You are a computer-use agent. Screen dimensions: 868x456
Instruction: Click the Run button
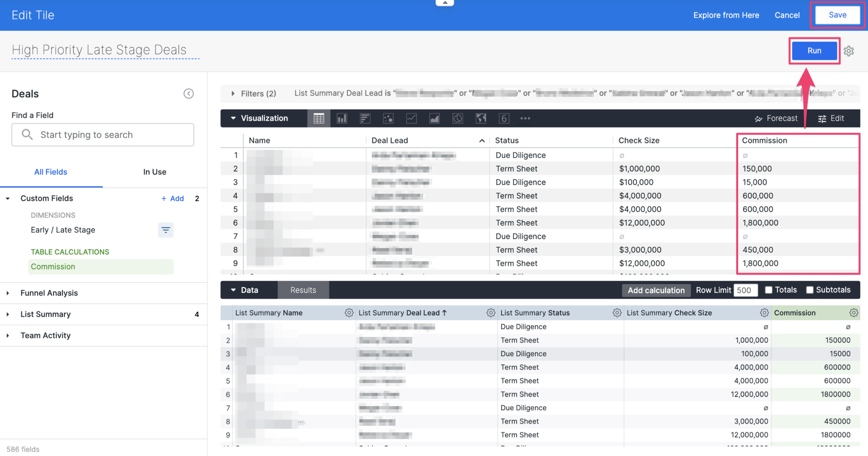tap(814, 50)
